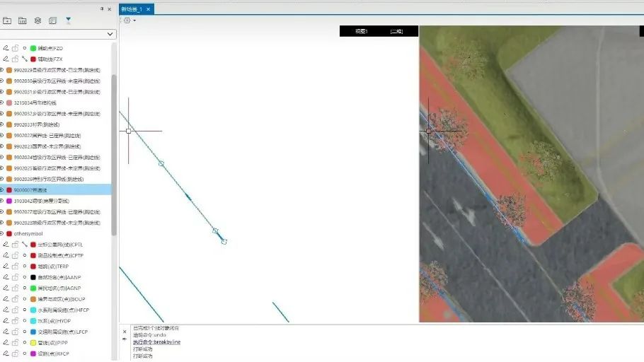644x362 pixels.
Task: Click the green color swatch of FZO layer
Action: (33, 48)
